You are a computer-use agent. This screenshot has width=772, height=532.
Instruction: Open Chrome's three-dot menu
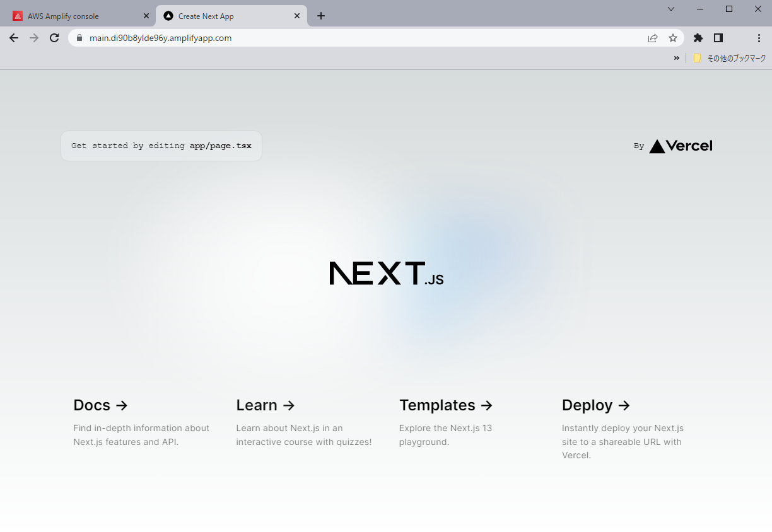[x=759, y=38]
